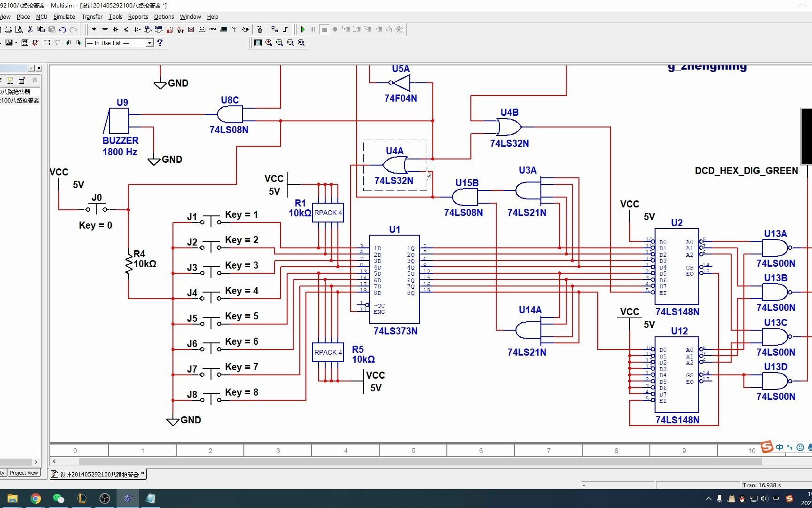Open the Simulate menu
This screenshot has width=812, height=508.
click(64, 16)
